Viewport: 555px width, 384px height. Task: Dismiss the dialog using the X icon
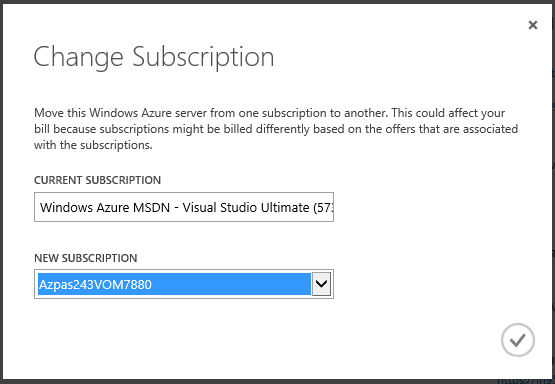coord(533,25)
